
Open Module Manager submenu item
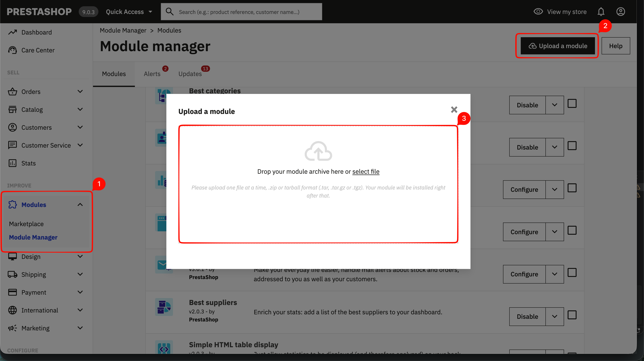33,237
